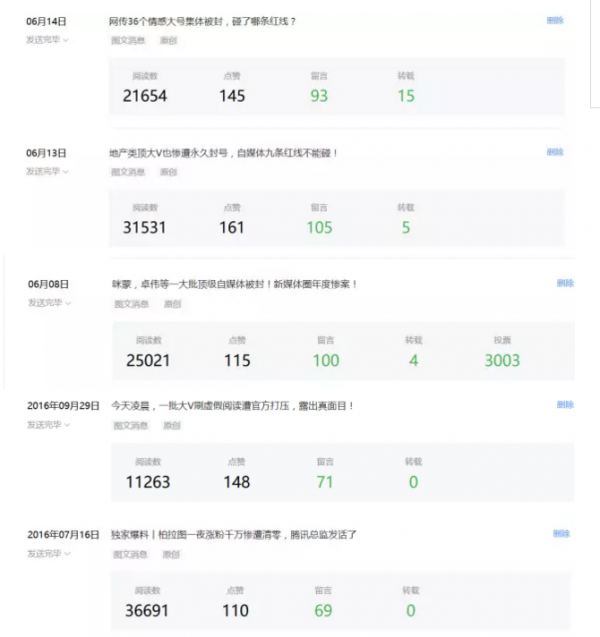Open the 留言 count 93 comments
This screenshot has width=600, height=637.
coord(319,96)
